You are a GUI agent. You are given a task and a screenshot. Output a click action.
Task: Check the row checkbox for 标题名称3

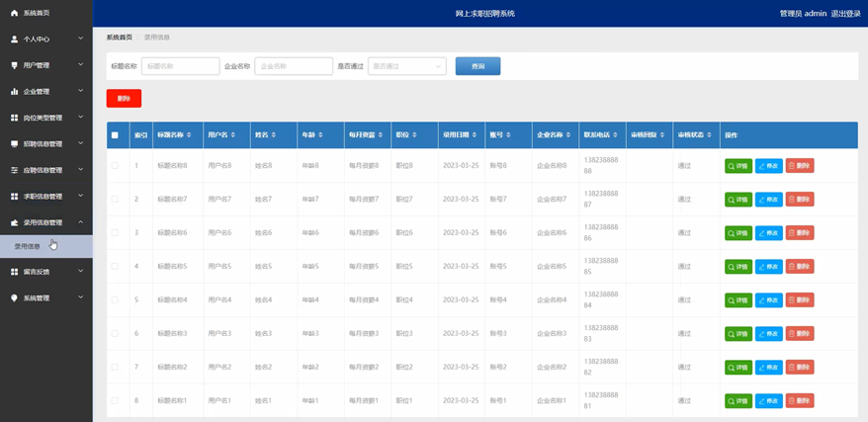coord(115,333)
